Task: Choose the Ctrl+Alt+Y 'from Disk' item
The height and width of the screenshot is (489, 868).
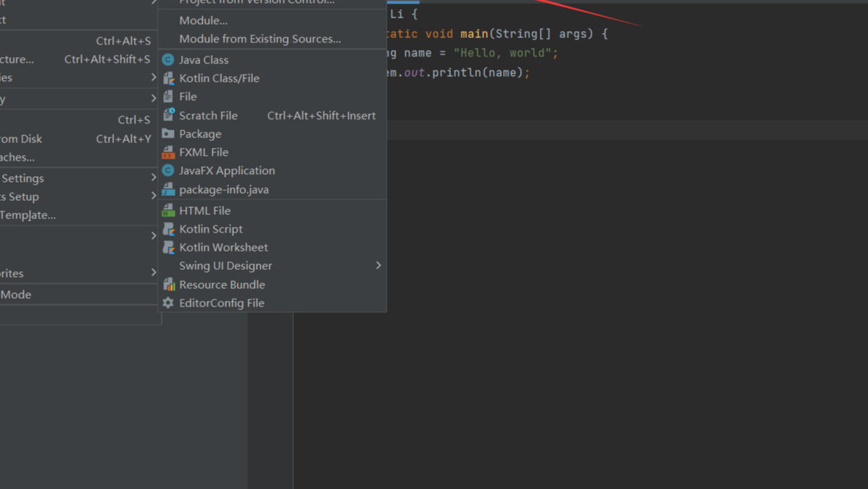Action: tap(79, 139)
